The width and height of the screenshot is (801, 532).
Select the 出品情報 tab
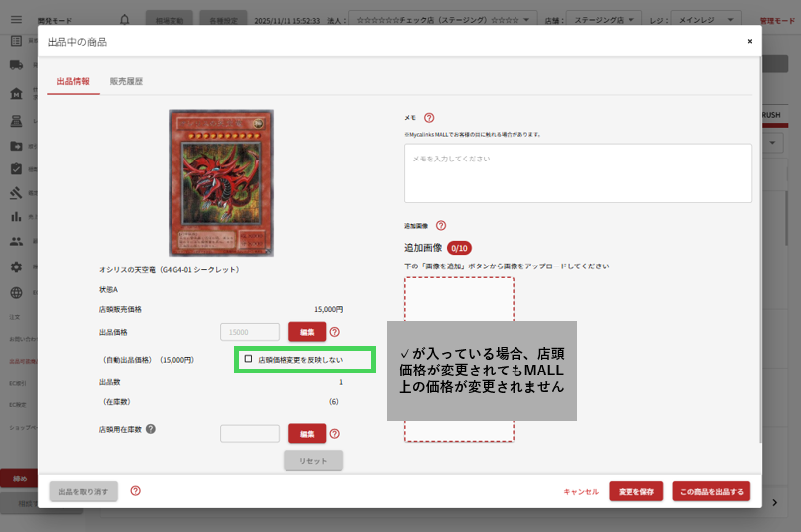click(73, 81)
